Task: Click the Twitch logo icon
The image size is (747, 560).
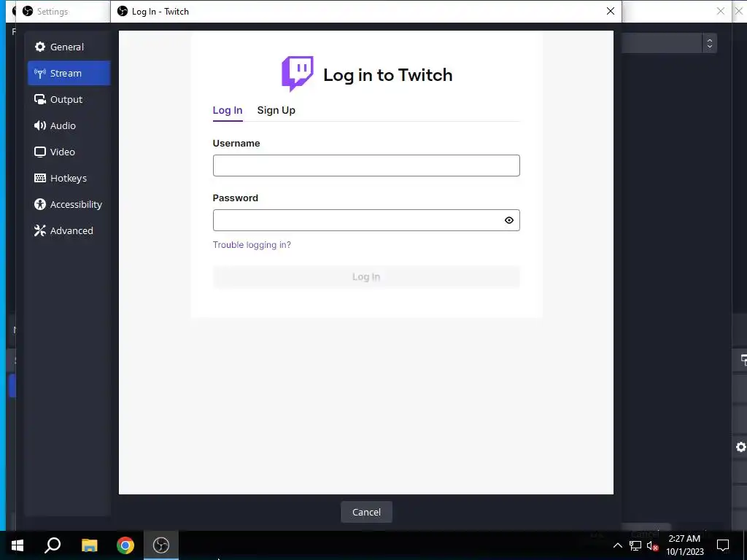Action: pyautogui.click(x=298, y=74)
